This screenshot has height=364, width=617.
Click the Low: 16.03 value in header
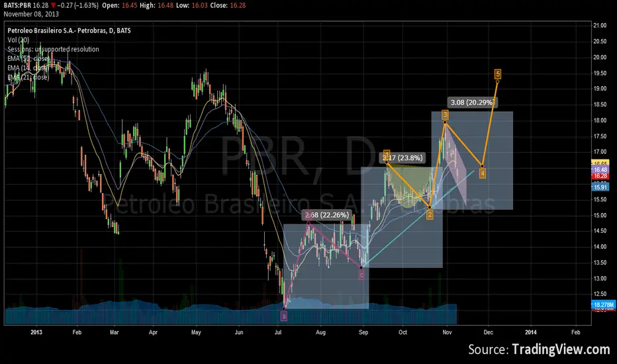tap(191, 5)
